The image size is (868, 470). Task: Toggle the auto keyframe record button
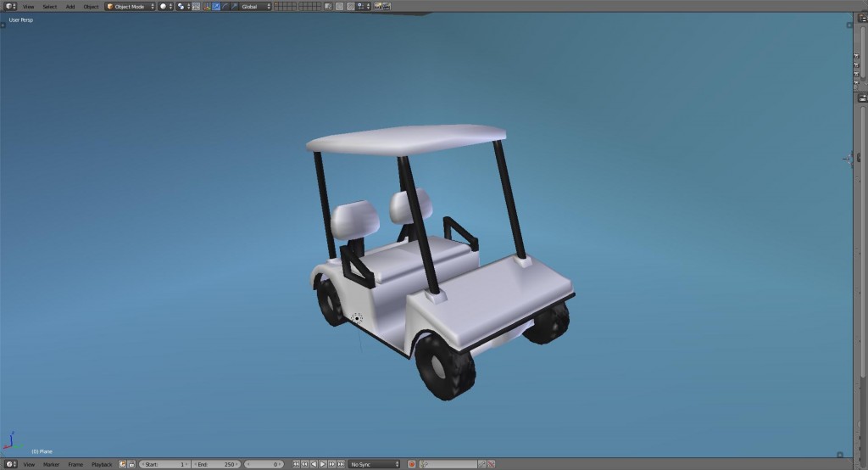tap(412, 464)
